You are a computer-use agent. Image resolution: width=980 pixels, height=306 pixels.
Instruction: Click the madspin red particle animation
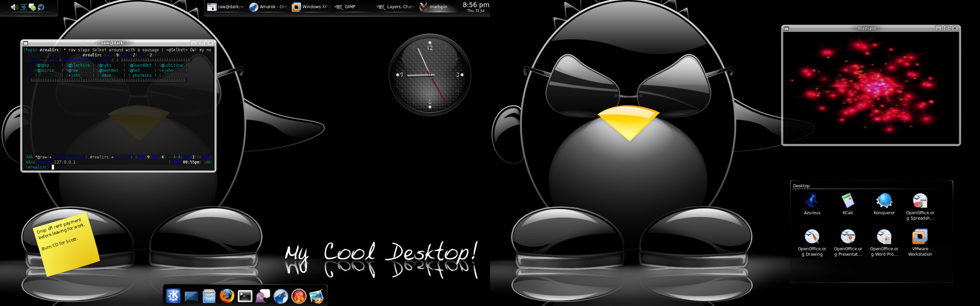click(x=870, y=87)
